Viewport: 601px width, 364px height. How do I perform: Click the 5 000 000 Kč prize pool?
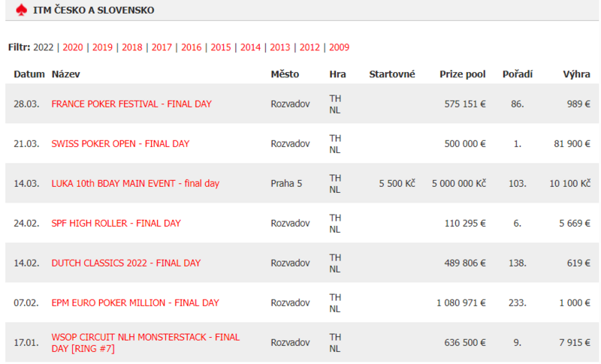[459, 184]
